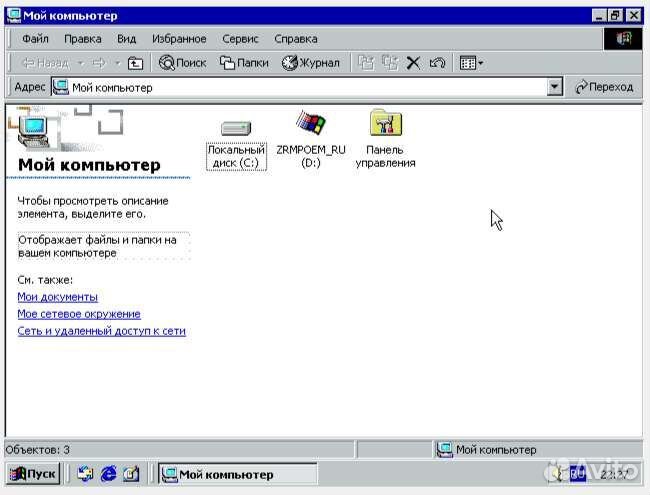Click the Delete (X) toolbar icon
Viewport: 650px width, 495px height.
pos(413,63)
